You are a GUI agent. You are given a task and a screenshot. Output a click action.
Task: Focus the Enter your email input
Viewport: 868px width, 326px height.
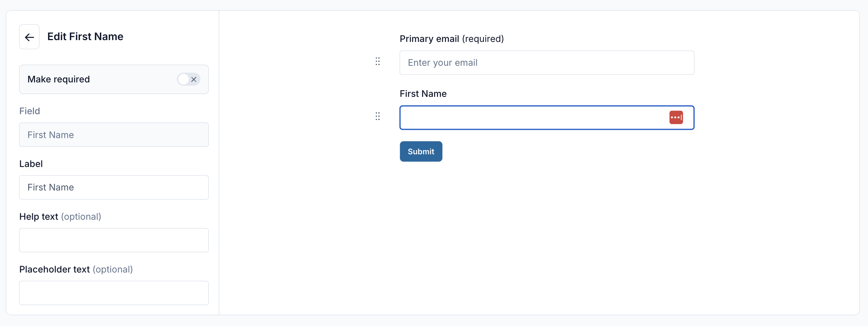click(x=547, y=63)
